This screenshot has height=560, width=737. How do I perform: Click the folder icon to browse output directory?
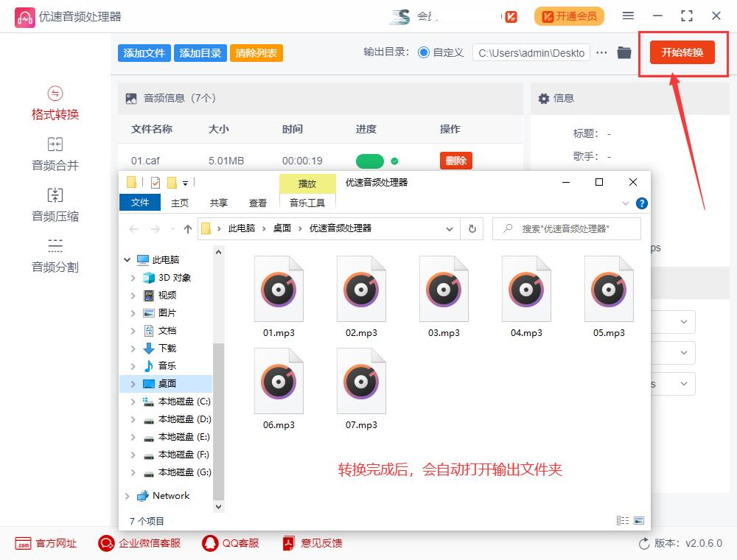pyautogui.click(x=624, y=52)
